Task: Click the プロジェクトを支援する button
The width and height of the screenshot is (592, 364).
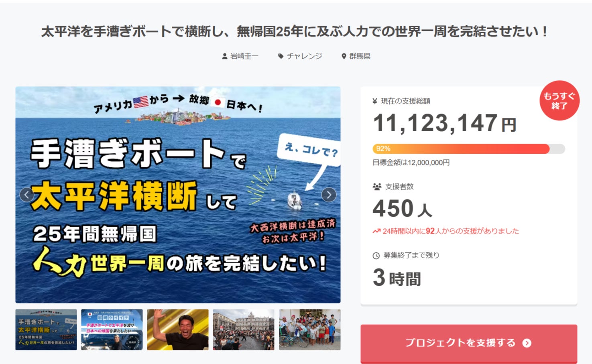Action: (469, 343)
